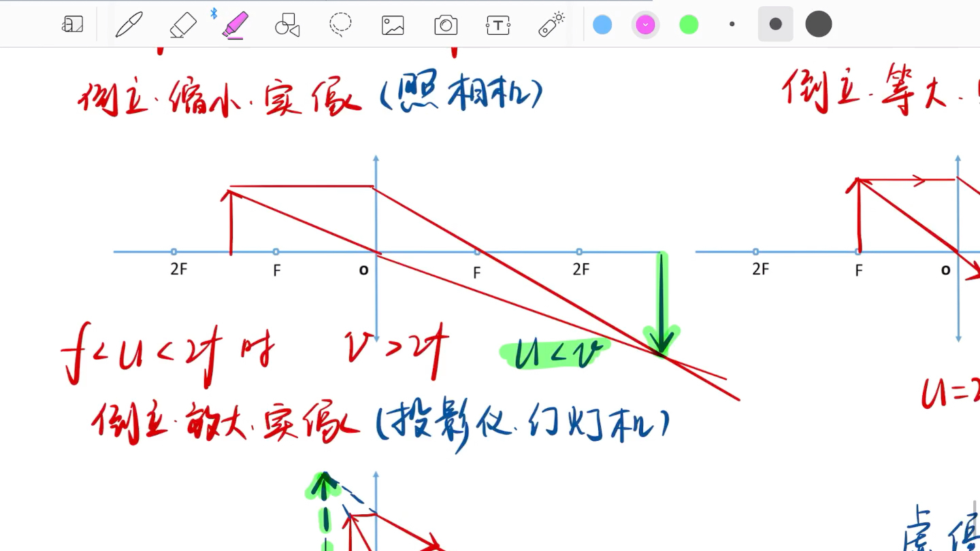This screenshot has width=980, height=551.
Task: Open the Camera tool
Action: (x=446, y=26)
